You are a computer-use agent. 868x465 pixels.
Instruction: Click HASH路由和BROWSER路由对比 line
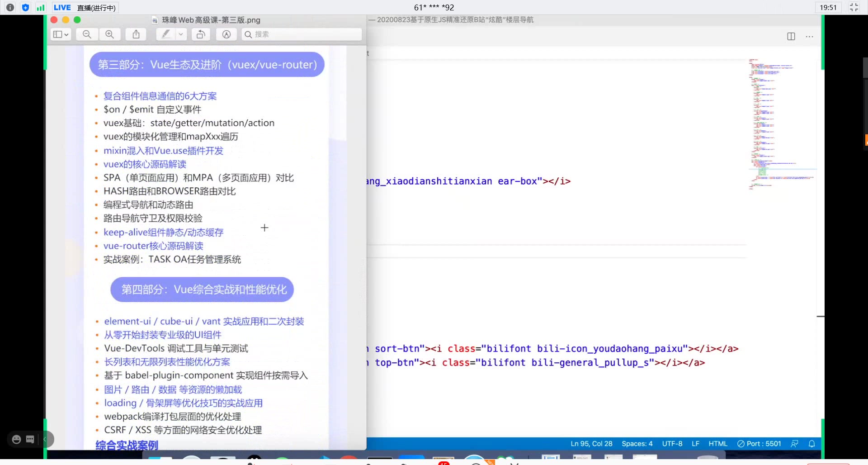tap(170, 191)
